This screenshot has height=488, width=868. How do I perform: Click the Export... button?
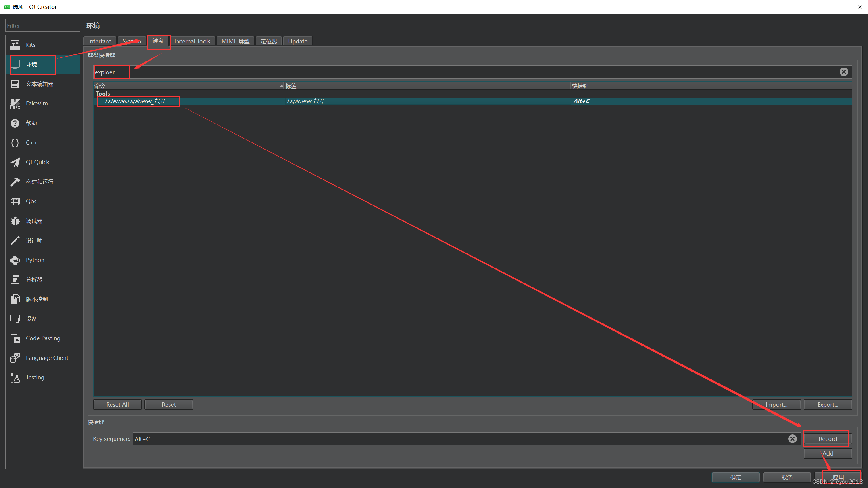(827, 404)
